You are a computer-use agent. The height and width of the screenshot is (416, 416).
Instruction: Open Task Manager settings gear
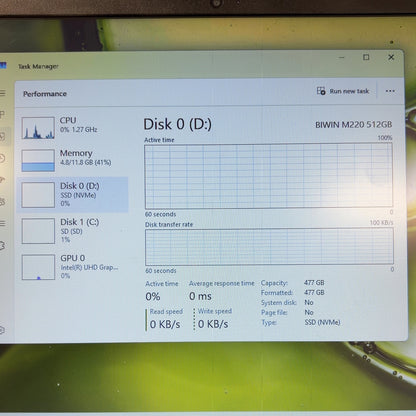(2, 330)
